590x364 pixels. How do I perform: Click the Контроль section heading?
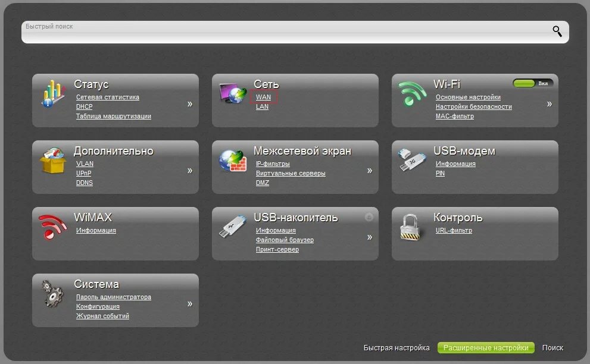458,218
